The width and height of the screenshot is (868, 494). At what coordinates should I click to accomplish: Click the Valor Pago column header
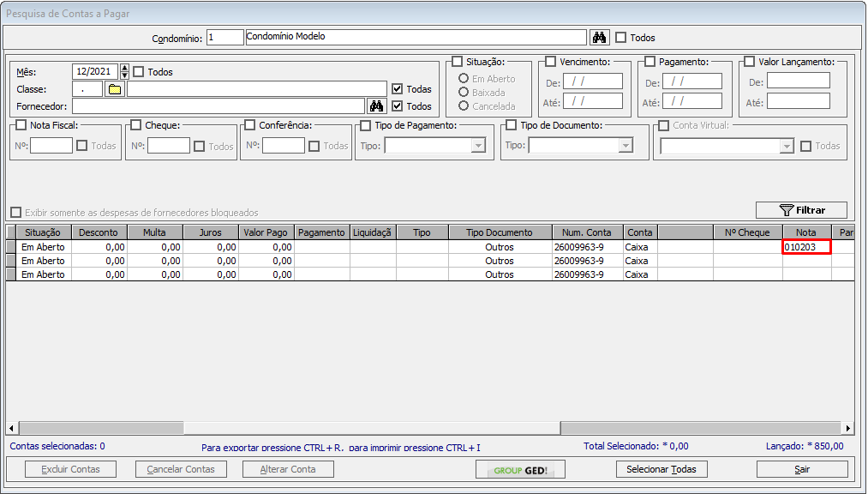point(266,232)
